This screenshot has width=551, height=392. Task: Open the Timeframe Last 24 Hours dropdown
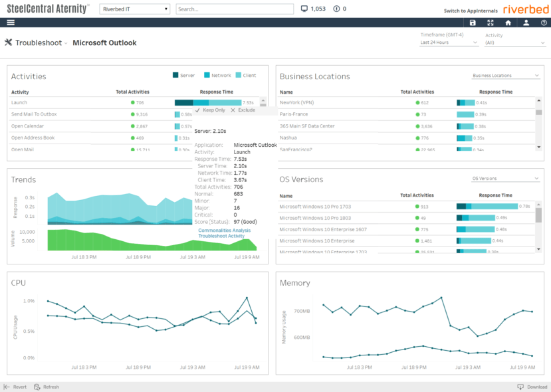click(x=449, y=43)
